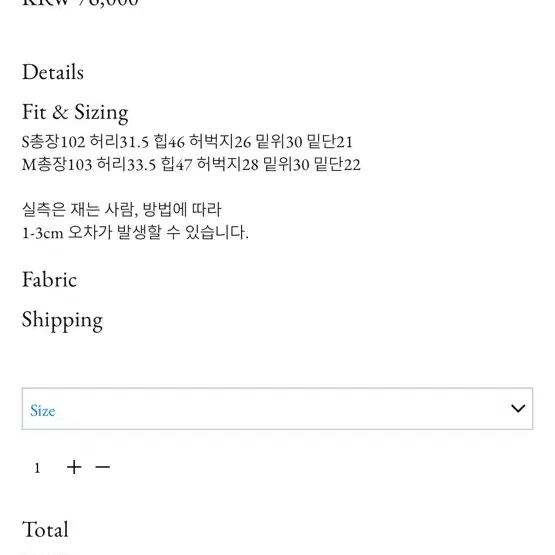Click the Total label
The image size is (555, 555).
coord(45,530)
